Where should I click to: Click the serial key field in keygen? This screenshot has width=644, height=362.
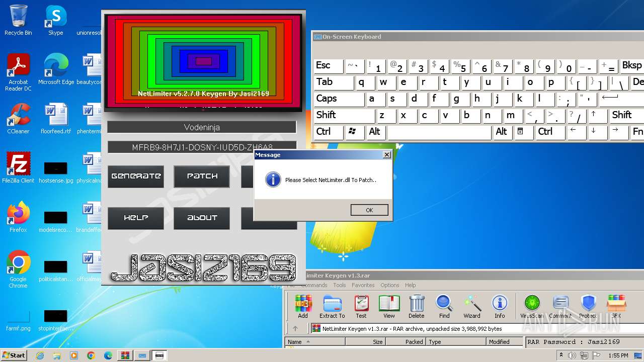pos(202,147)
